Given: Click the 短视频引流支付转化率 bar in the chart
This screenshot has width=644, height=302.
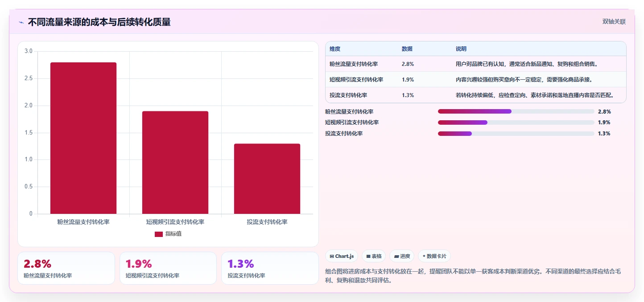Looking at the screenshot, I should click(175, 163).
